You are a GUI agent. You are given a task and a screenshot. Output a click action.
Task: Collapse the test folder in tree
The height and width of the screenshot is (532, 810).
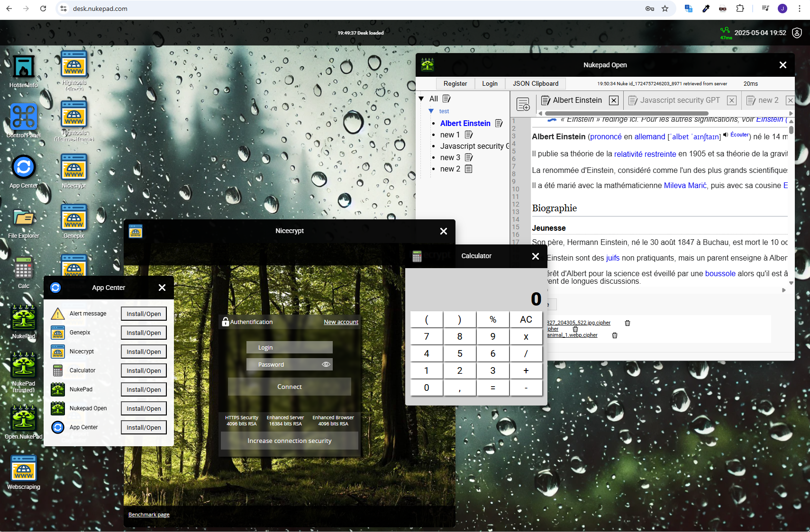click(431, 111)
